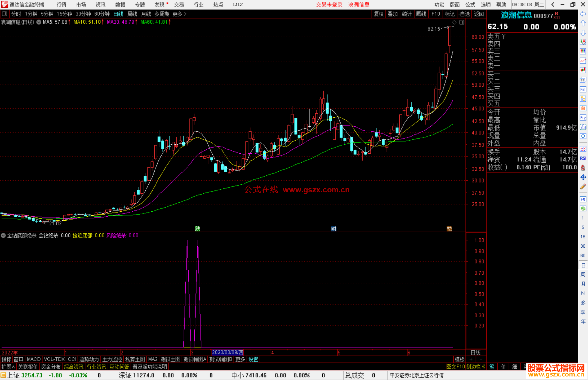Screen dimensions: 588x380
Task: Click the RSI indicator icon in sidebar
Action: 583,158
